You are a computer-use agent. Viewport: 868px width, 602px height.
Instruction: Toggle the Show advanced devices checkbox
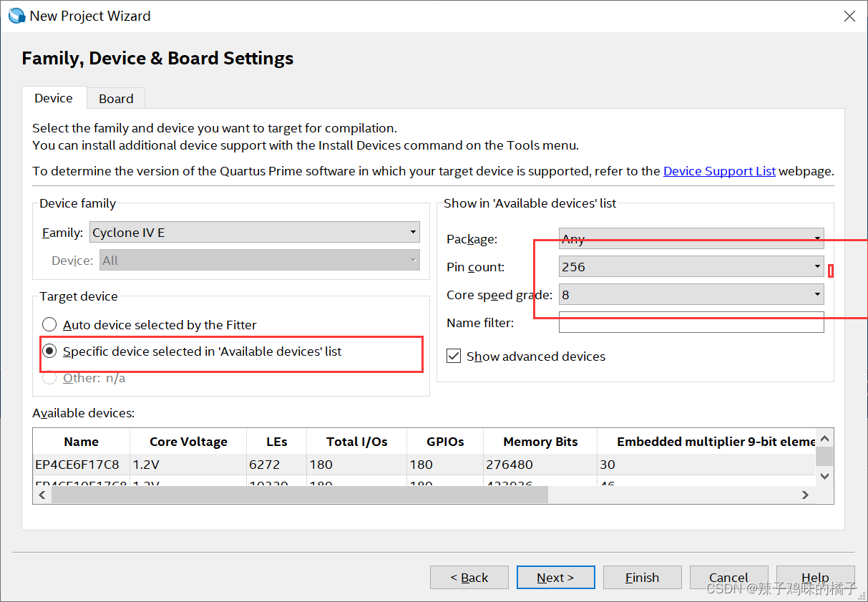454,356
